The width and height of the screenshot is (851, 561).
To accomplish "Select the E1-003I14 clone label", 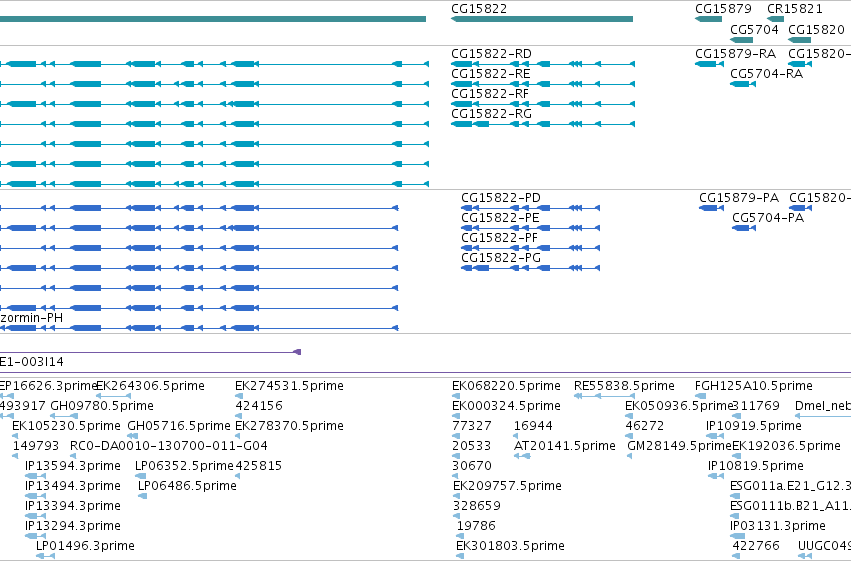I will coord(31,362).
